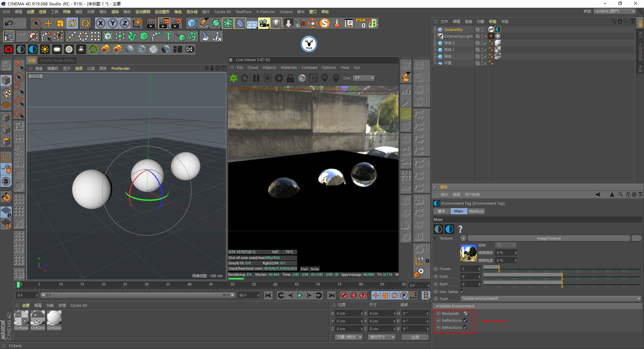The width and height of the screenshot is (644, 349).
Task: Adjust the Power slider
Action: [562, 269]
